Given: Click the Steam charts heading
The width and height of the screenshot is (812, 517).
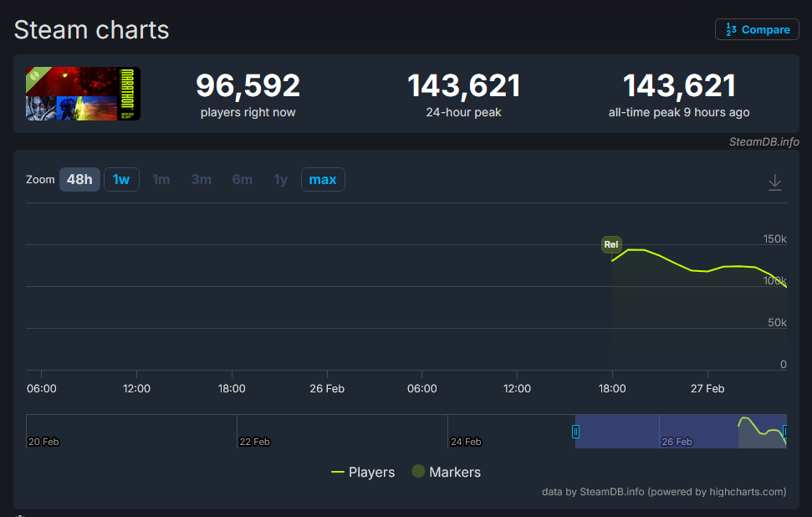Looking at the screenshot, I should [x=92, y=29].
